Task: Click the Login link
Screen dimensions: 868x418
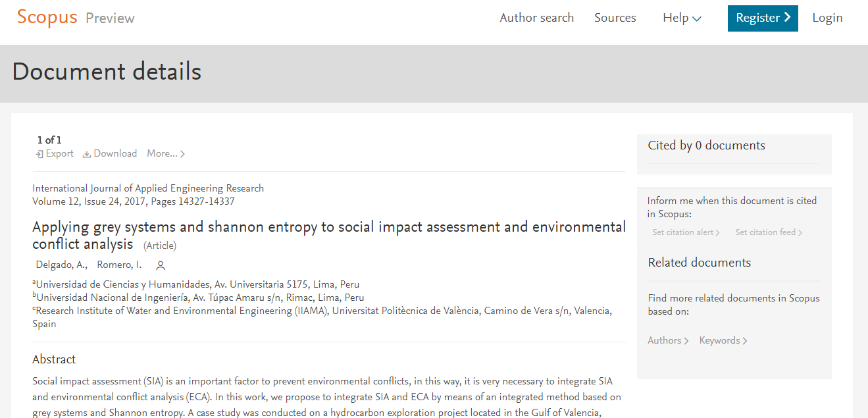Action: pyautogui.click(x=827, y=18)
